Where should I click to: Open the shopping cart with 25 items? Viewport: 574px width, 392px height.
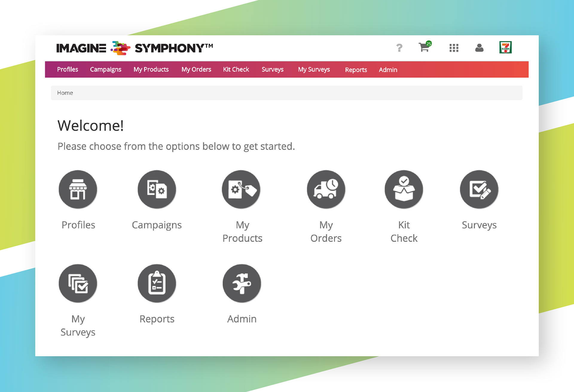425,47
